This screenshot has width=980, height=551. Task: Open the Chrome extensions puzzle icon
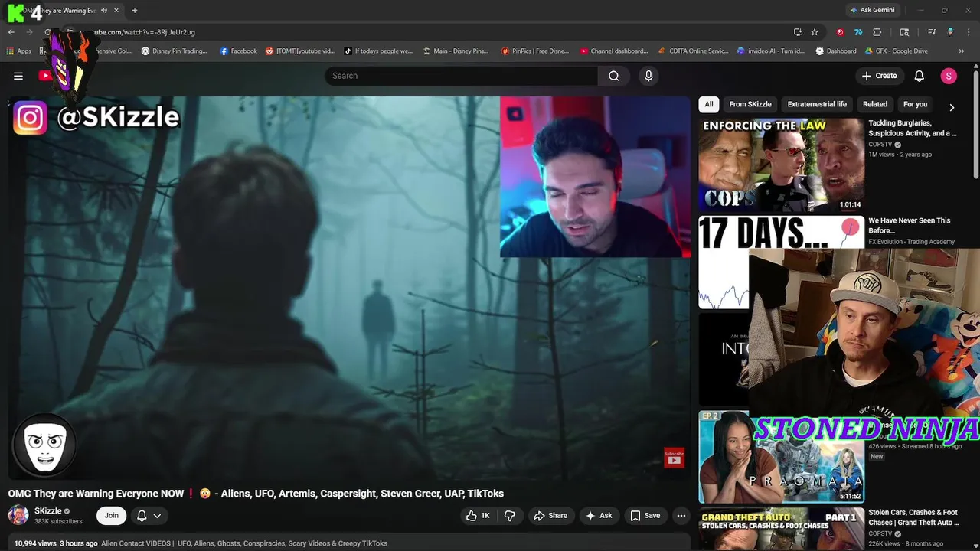pyautogui.click(x=877, y=32)
